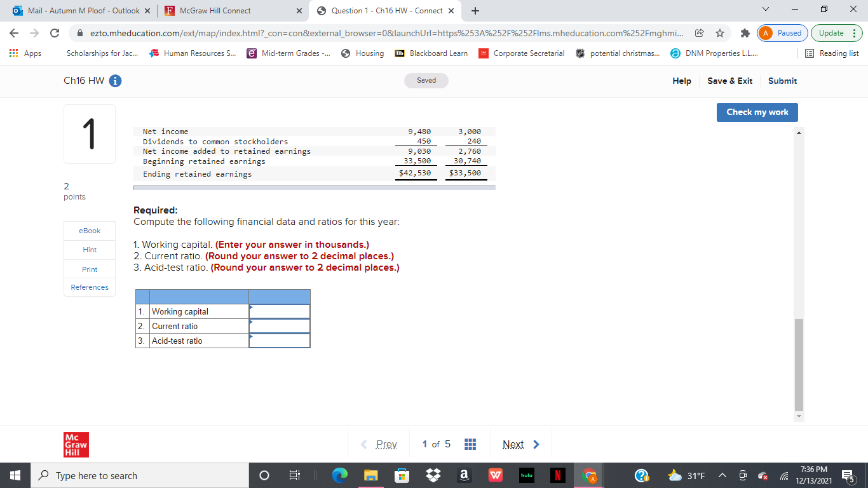Submit the assignment
The height and width of the screenshot is (488, 868).
[x=782, y=81]
